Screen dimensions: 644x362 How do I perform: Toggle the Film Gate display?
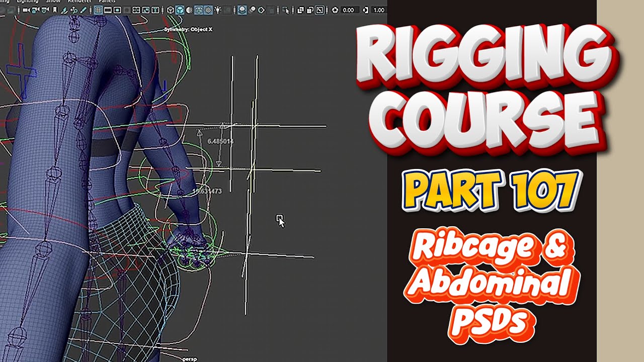[x=108, y=10]
